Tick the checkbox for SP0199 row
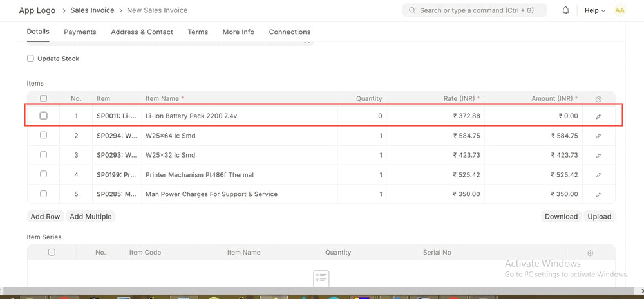 pos(44,174)
